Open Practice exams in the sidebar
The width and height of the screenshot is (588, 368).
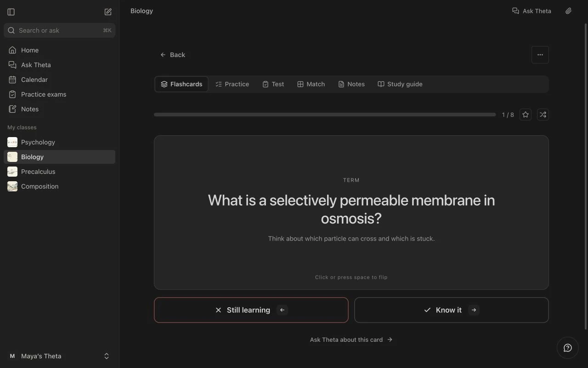tap(60, 94)
